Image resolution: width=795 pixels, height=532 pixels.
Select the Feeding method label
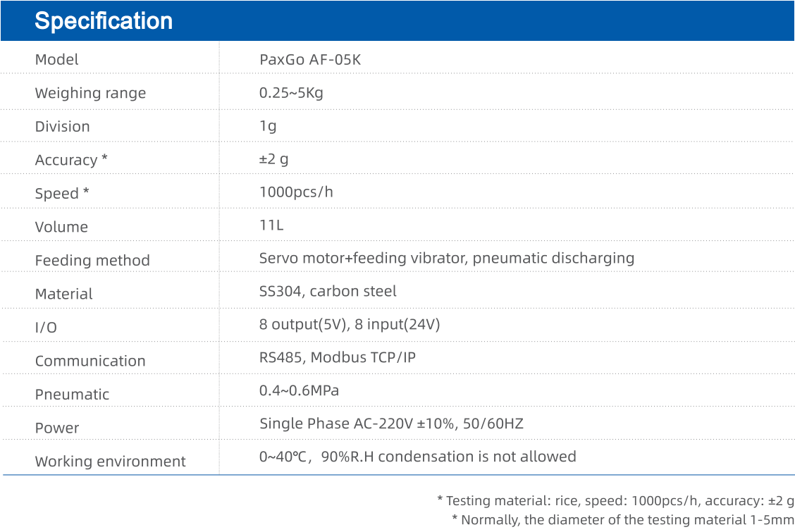[92, 261]
